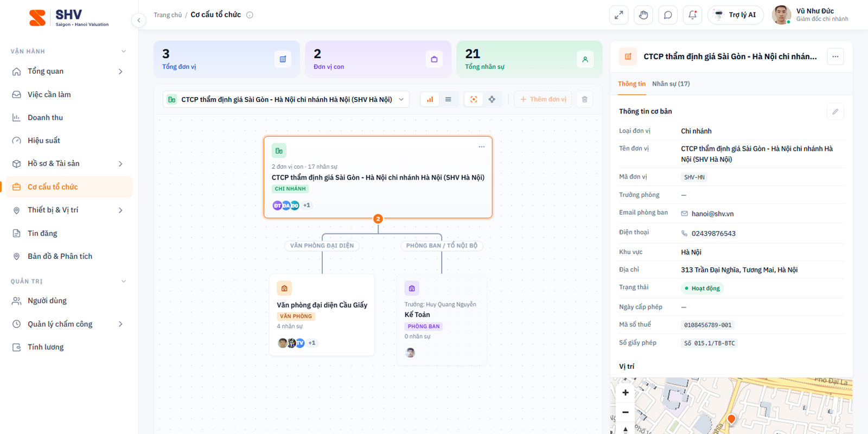Click the unit code SHV-HN
Screen dimensions: 868x434
click(694, 177)
